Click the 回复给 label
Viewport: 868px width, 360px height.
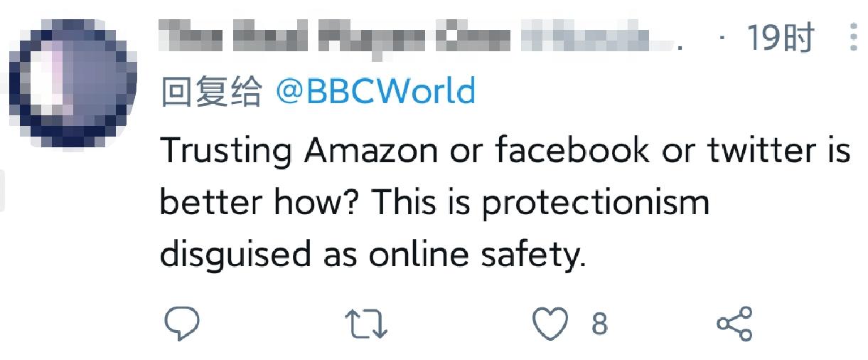pos(211,93)
